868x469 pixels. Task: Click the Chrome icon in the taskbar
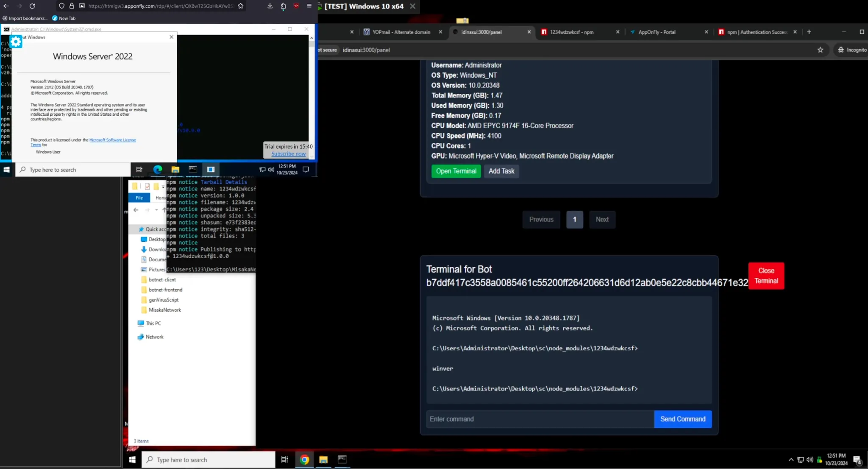(304, 460)
